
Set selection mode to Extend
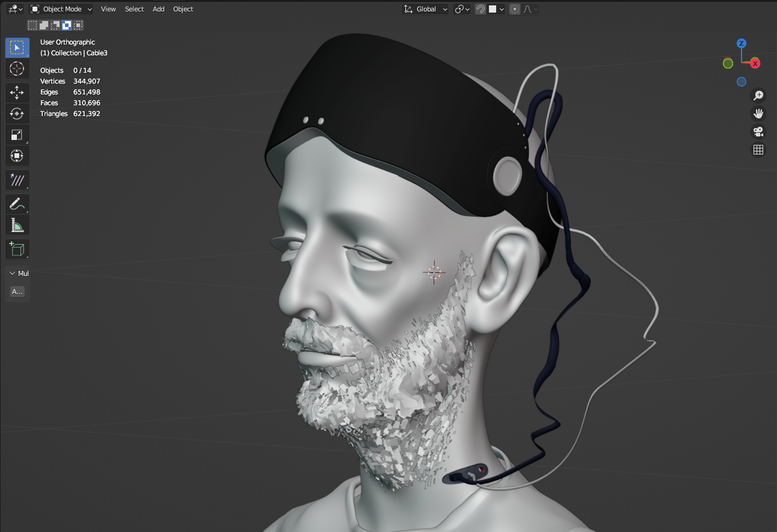[x=44, y=25]
